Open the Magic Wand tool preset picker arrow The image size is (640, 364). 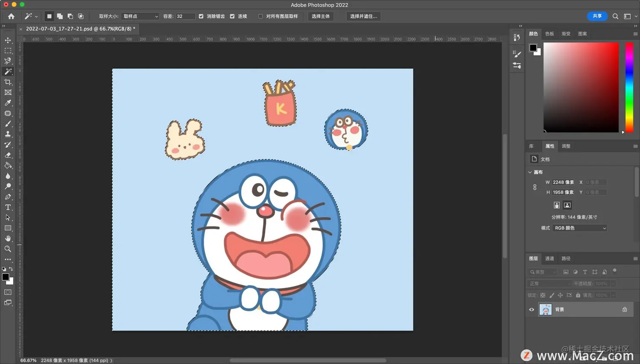[x=36, y=16]
